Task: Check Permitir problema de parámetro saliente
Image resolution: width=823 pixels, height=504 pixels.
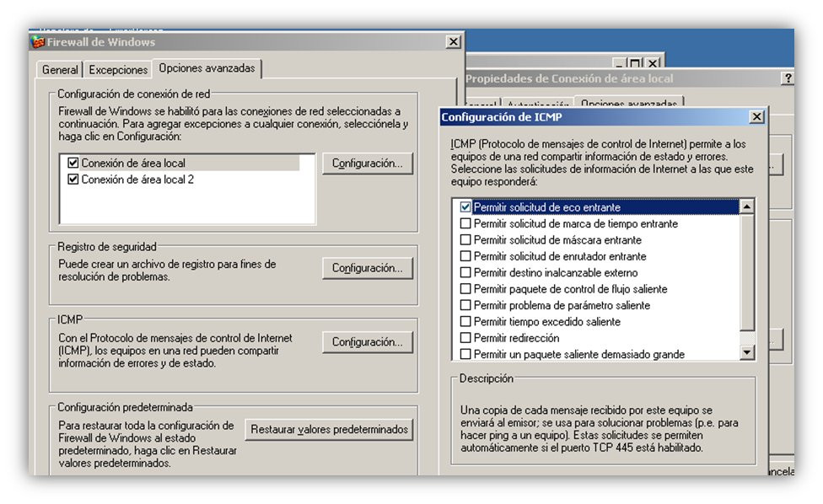Action: [x=465, y=305]
